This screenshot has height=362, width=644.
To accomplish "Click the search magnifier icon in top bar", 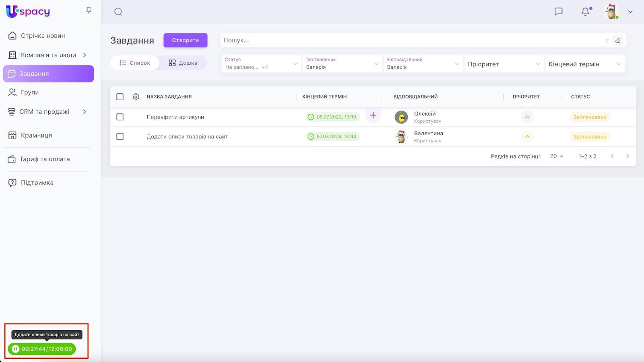I will tap(118, 12).
